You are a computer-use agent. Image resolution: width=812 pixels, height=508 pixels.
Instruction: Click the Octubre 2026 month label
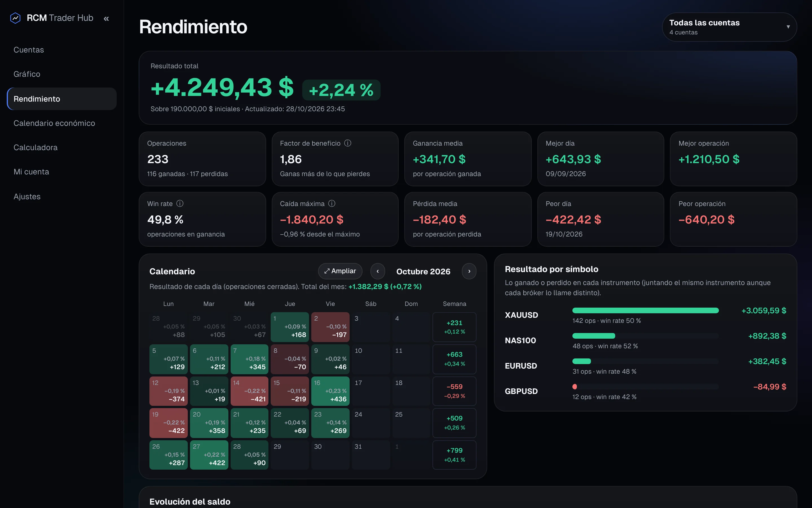click(423, 271)
